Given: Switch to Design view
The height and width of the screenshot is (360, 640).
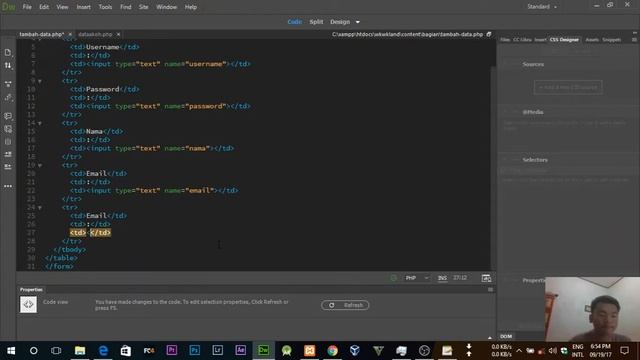Looking at the screenshot, I should click(340, 22).
